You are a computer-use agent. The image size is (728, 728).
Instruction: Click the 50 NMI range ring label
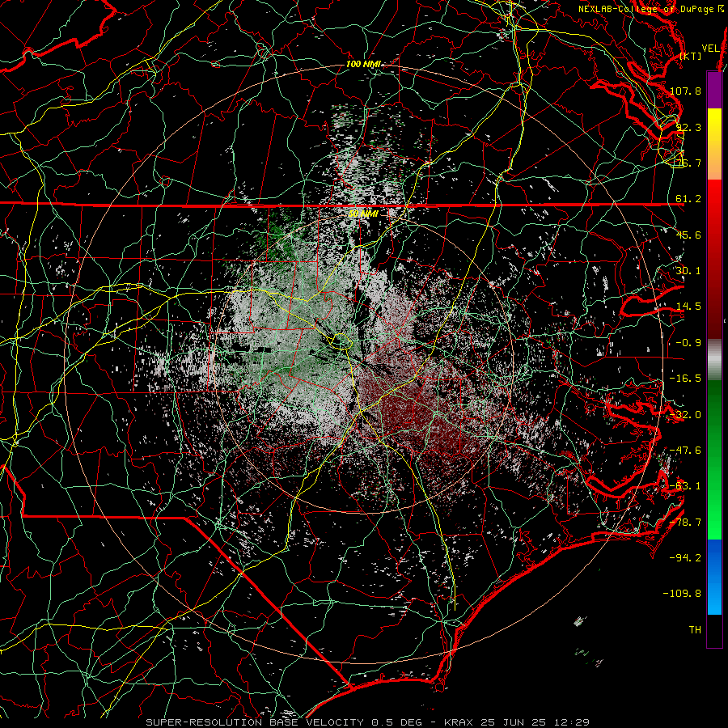click(363, 214)
